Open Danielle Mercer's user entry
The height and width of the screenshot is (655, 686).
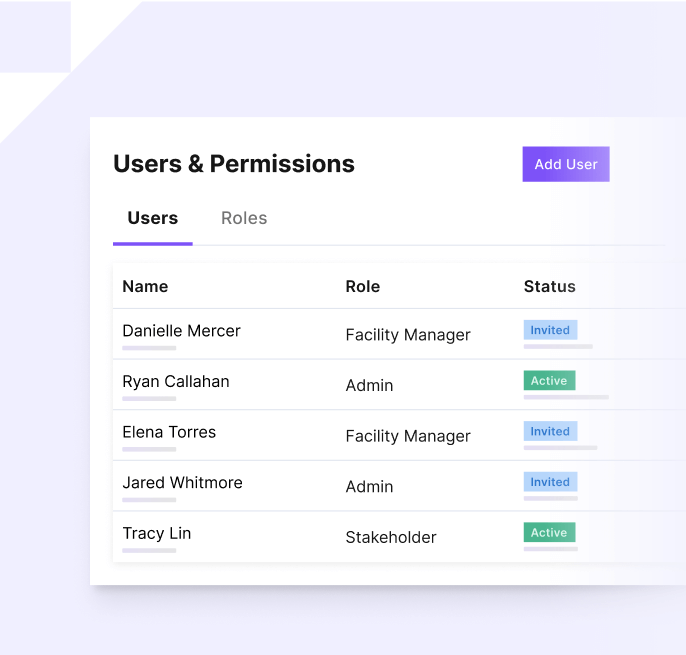pos(181,331)
